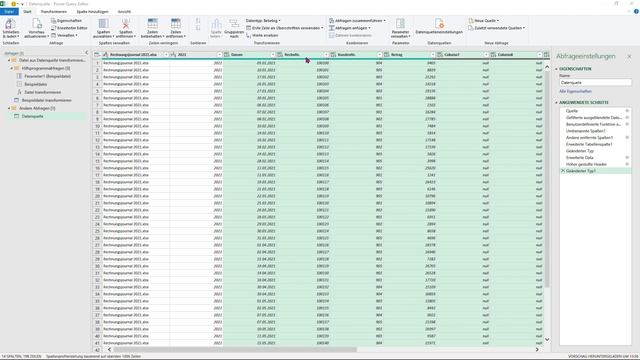
Task: Click the Zeilen entfernen icon
Action: click(x=176, y=24)
